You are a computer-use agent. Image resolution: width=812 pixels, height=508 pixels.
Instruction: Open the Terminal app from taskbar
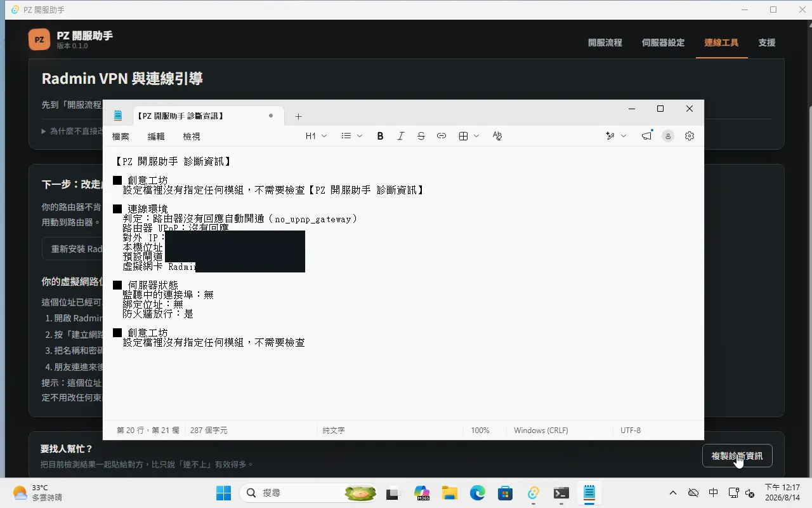561,493
